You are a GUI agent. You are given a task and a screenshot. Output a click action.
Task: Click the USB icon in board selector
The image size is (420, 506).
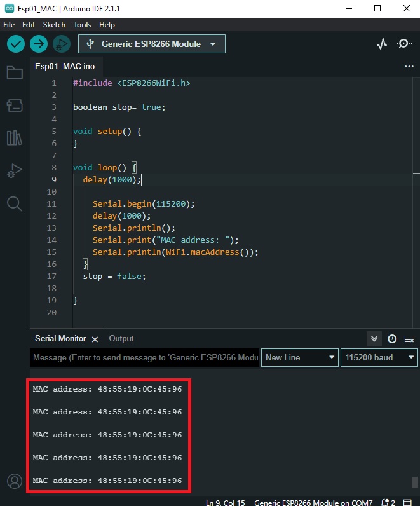tap(90, 44)
